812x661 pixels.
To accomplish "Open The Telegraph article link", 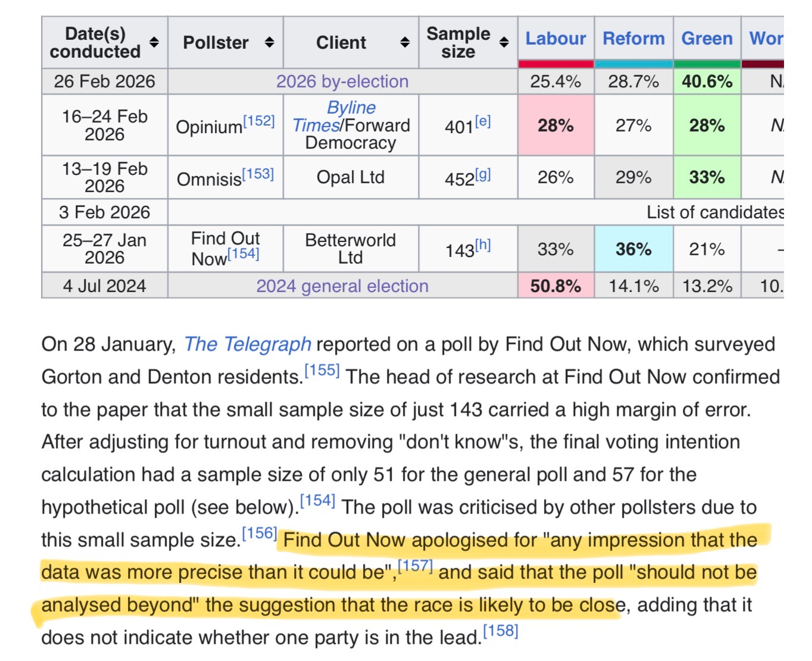I will [248, 344].
